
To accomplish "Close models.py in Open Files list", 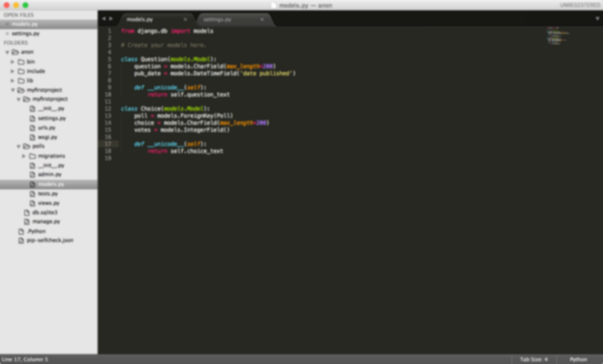I will pos(7,24).
